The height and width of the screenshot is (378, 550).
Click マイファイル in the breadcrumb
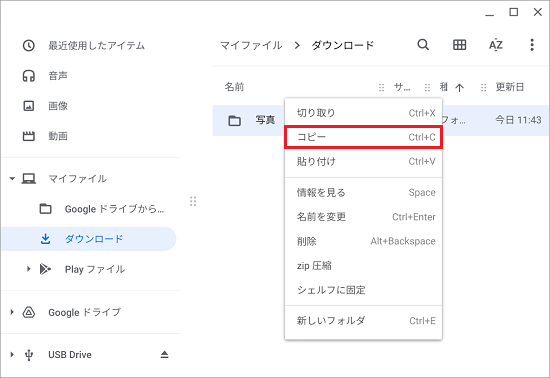tap(251, 45)
